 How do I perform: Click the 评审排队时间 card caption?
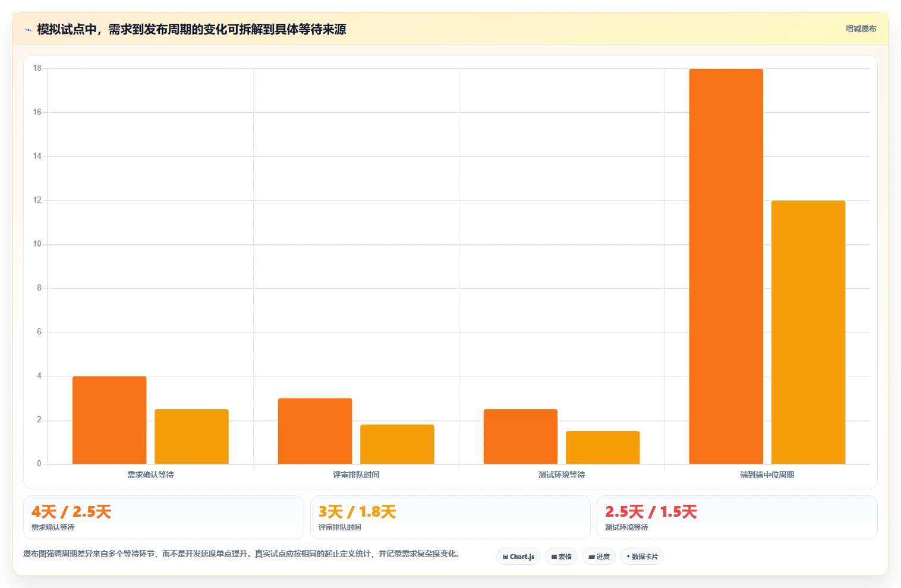tap(340, 527)
